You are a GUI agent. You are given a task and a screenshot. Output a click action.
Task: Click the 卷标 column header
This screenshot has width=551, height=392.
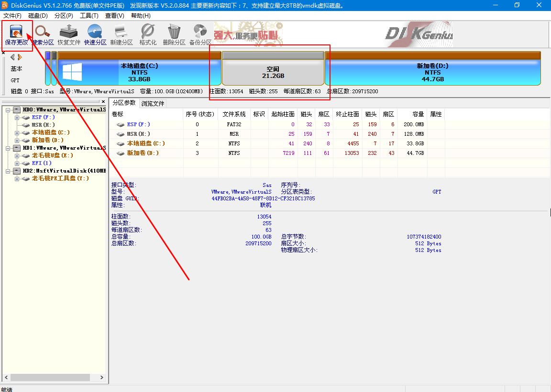point(146,114)
